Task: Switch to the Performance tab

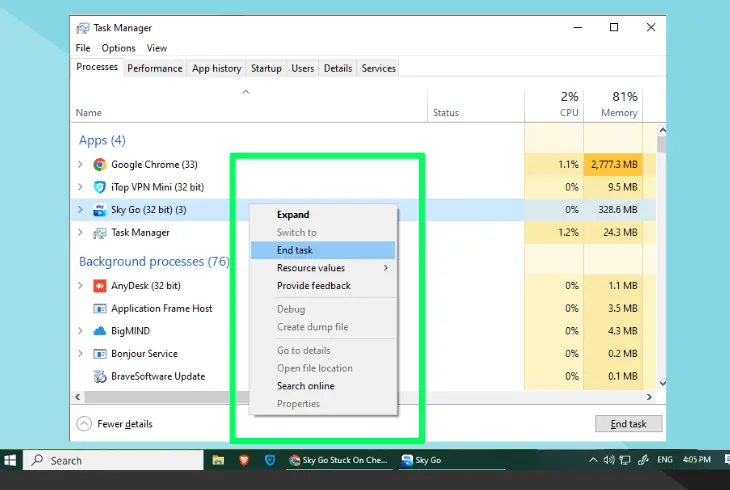Action: pos(155,68)
